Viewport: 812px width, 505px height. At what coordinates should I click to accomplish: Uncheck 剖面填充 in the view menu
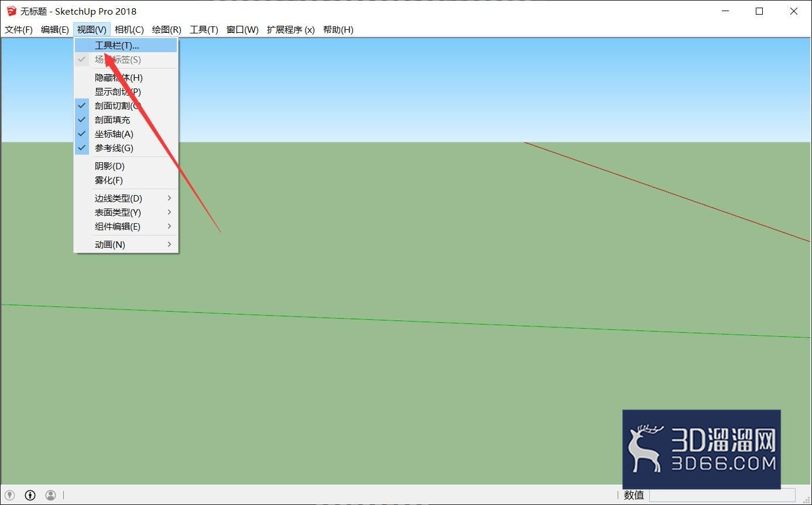126,120
